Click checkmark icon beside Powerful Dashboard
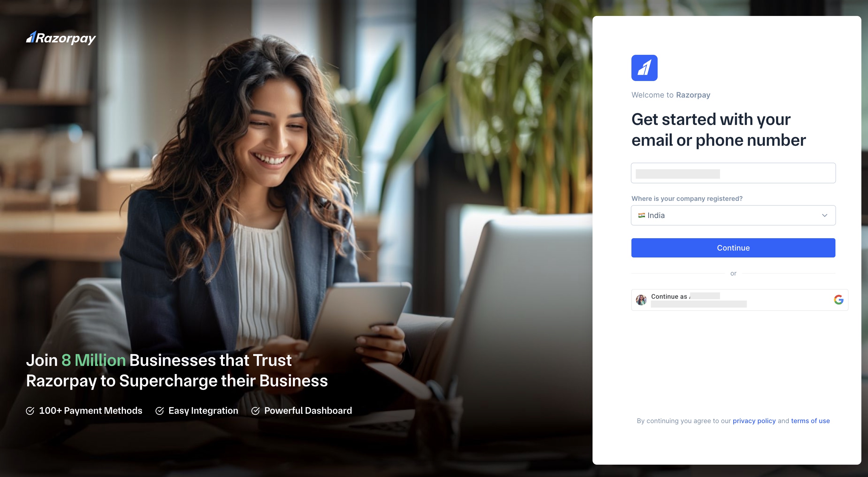868x477 pixels. click(255, 411)
